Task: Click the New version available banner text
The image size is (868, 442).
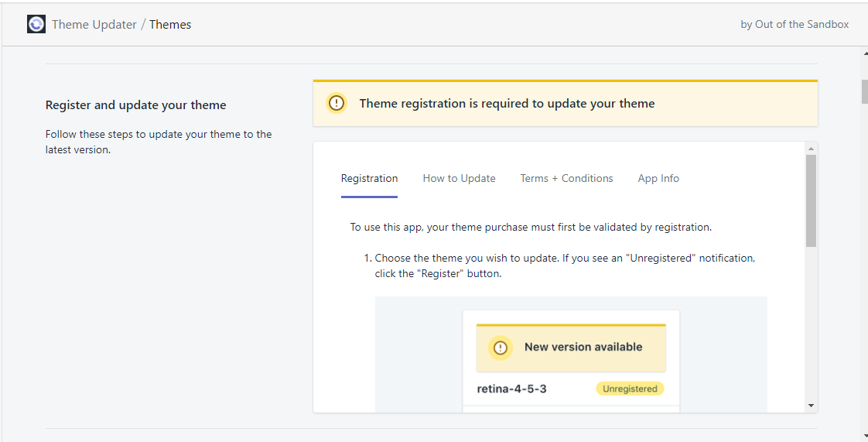Action: (x=583, y=348)
